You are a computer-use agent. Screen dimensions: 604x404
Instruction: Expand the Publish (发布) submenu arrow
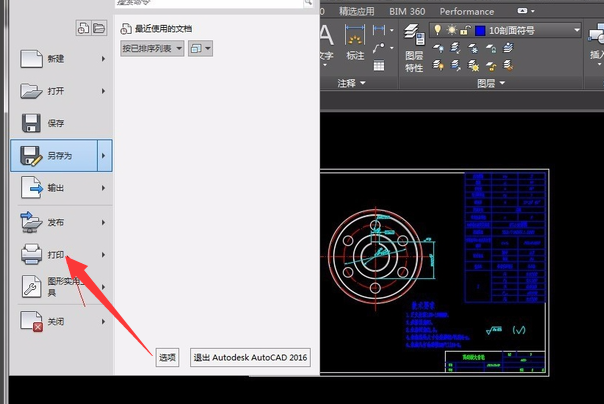(103, 223)
